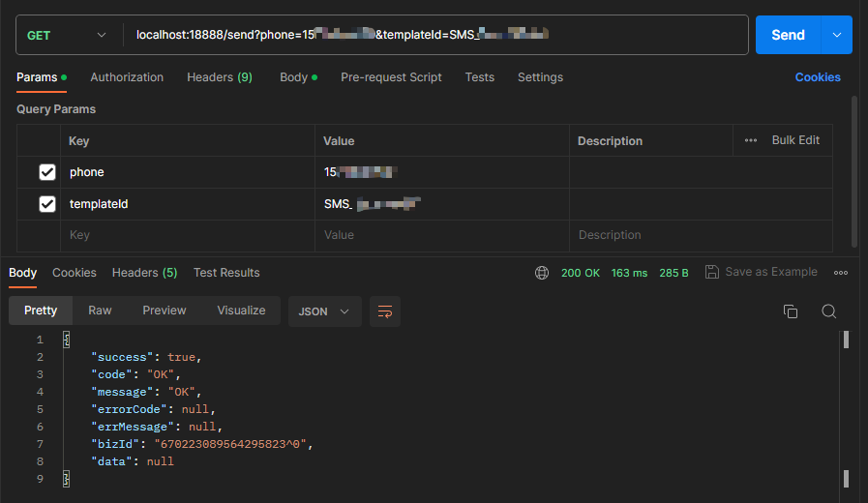Viewport: 868px width, 503px height.
Task: Open the Test Results tab
Action: coord(226,273)
